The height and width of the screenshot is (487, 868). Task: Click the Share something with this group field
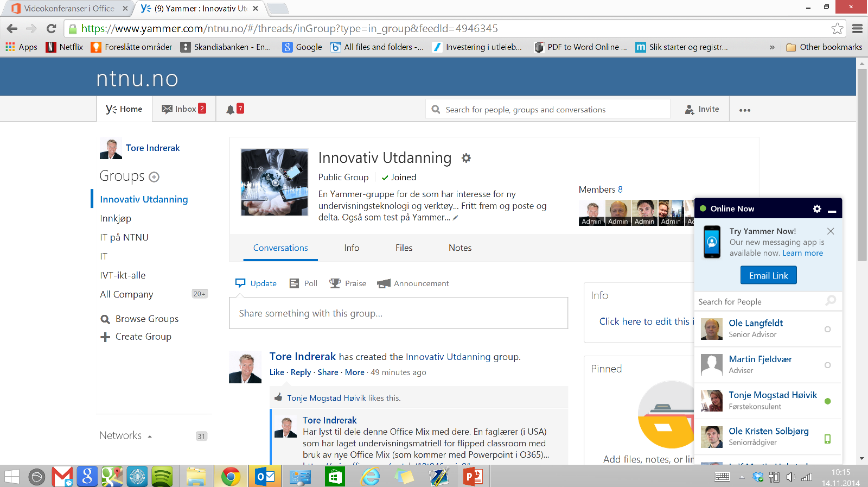tap(399, 313)
